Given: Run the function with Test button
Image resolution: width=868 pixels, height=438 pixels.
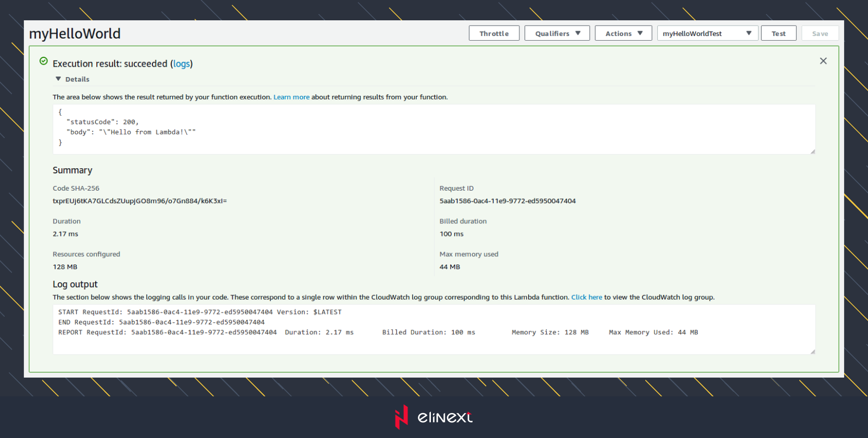Looking at the screenshot, I should click(x=778, y=33).
